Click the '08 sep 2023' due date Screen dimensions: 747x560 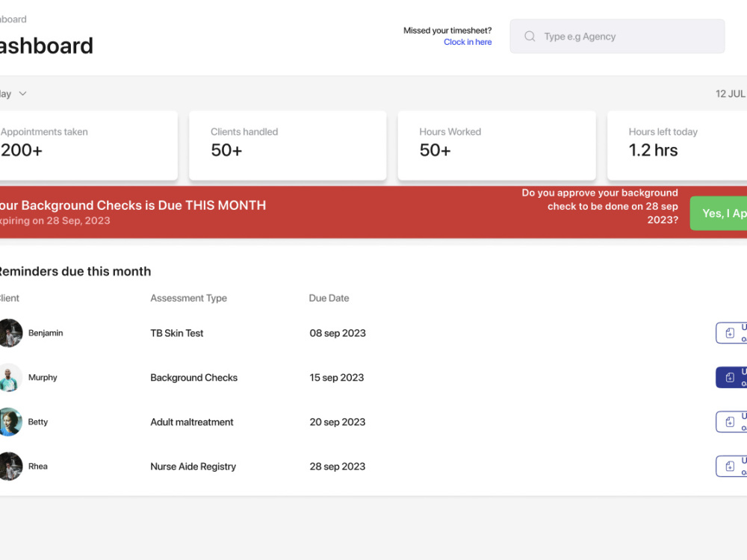tap(338, 333)
